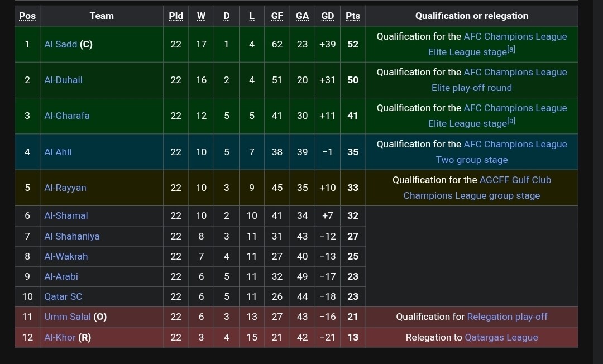Click footnote [a] in Al Sadd's row
Viewport: 603px width, 364px height.
[511, 50]
